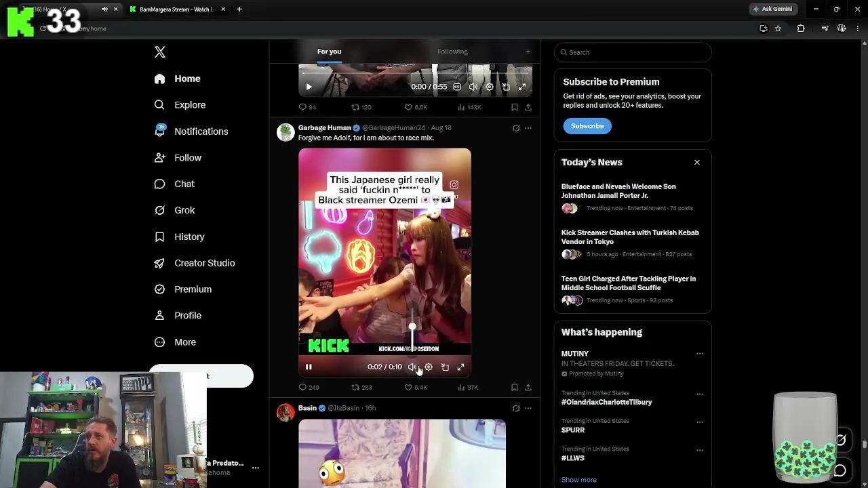This screenshot has width=868, height=488.
Task: Share the Garbage Human post
Action: pyautogui.click(x=528, y=388)
